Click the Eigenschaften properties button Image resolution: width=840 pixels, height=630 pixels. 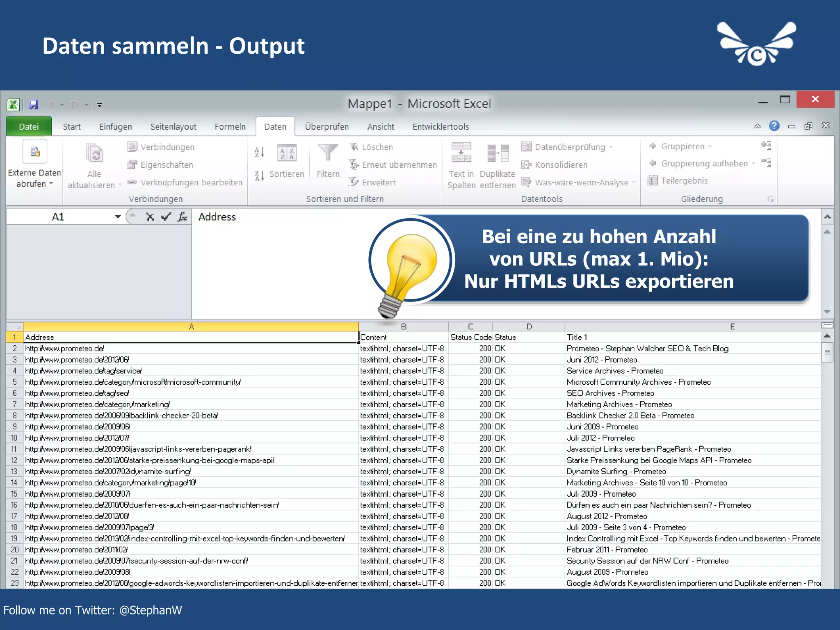pos(160,164)
